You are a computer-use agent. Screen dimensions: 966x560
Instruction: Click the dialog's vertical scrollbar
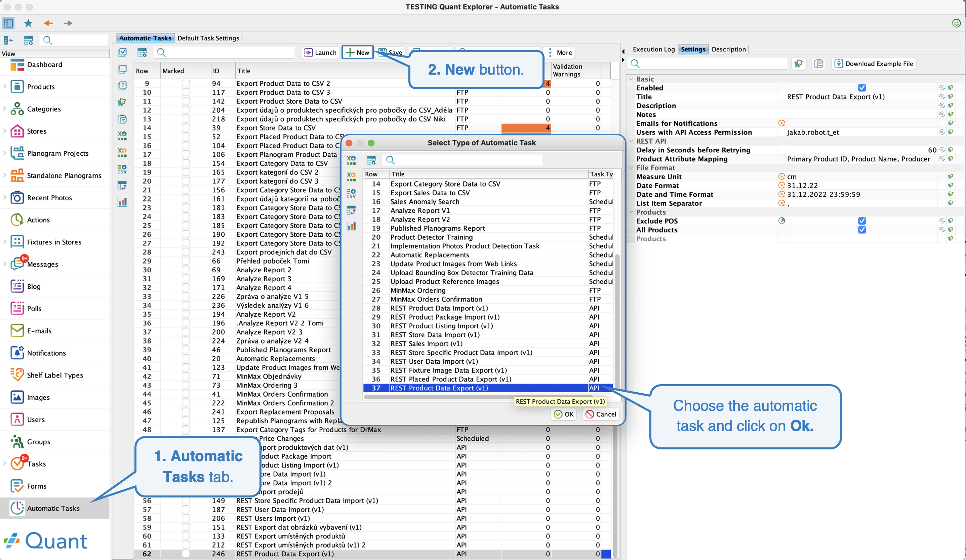[x=617, y=322]
